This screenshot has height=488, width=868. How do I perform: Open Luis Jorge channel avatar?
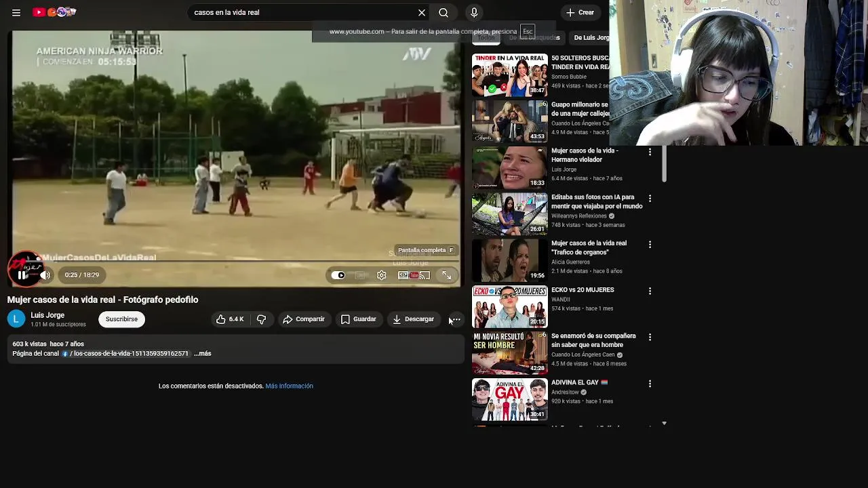tap(16, 319)
